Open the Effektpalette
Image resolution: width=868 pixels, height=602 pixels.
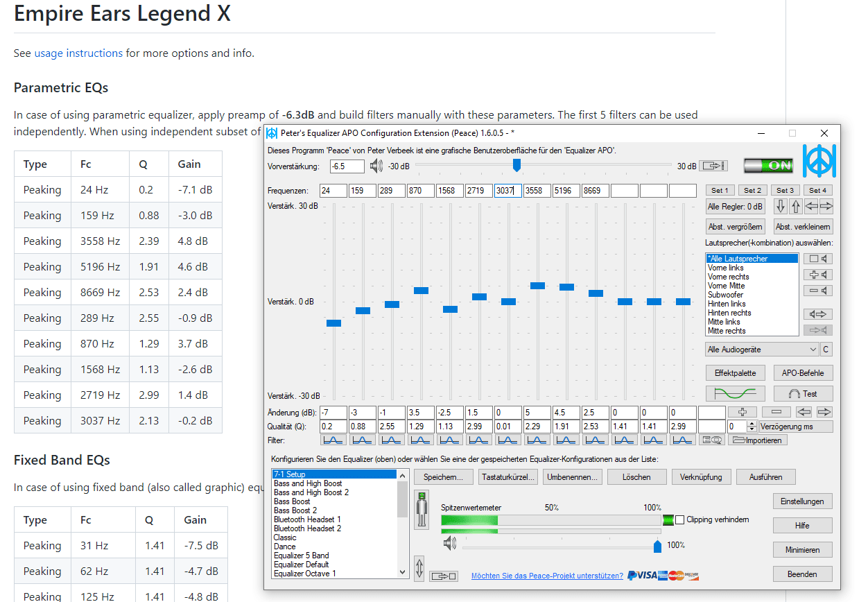pyautogui.click(x=735, y=372)
